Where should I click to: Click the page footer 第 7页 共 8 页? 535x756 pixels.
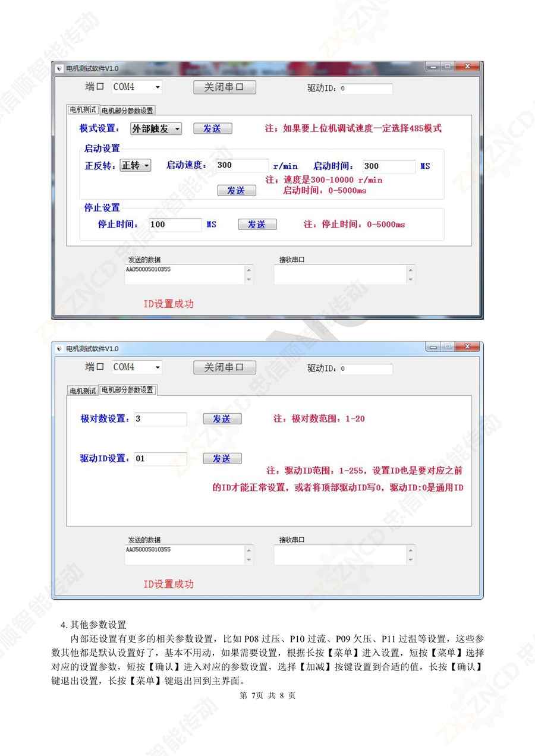click(x=267, y=696)
